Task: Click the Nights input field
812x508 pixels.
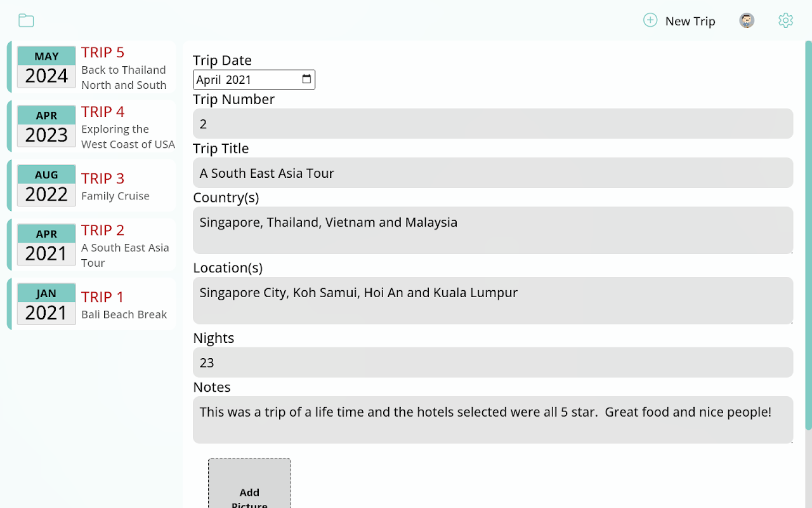Action: pyautogui.click(x=493, y=363)
